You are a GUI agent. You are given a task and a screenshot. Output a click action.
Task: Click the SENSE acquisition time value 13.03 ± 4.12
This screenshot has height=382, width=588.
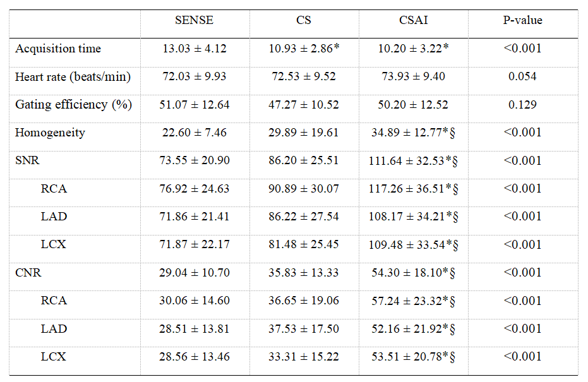coord(194,49)
